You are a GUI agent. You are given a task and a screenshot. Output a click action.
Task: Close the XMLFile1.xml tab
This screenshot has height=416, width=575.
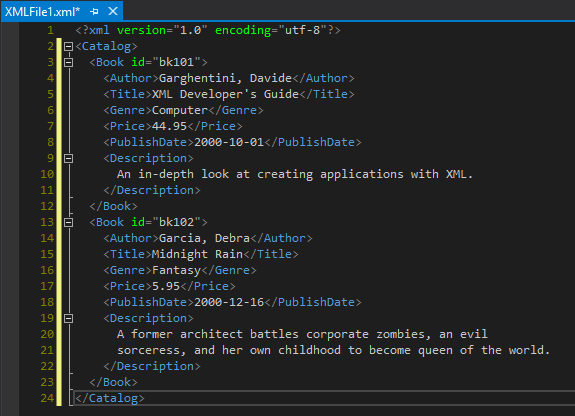point(113,11)
